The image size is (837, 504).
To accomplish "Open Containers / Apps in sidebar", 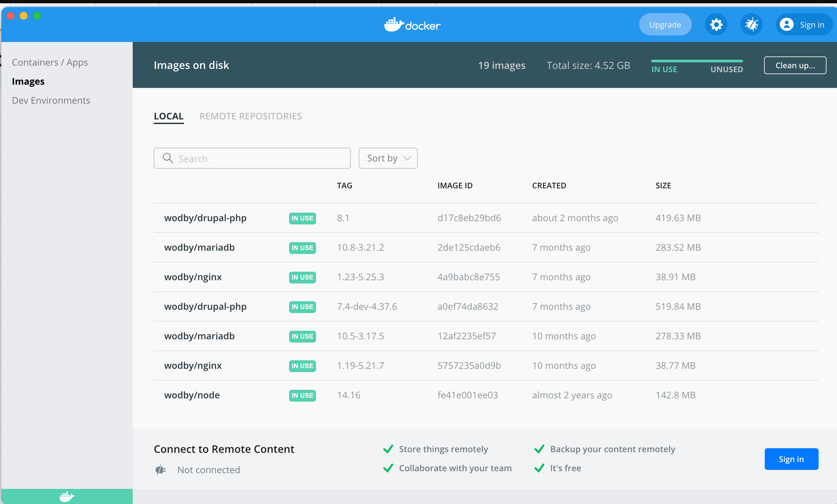I will [50, 62].
